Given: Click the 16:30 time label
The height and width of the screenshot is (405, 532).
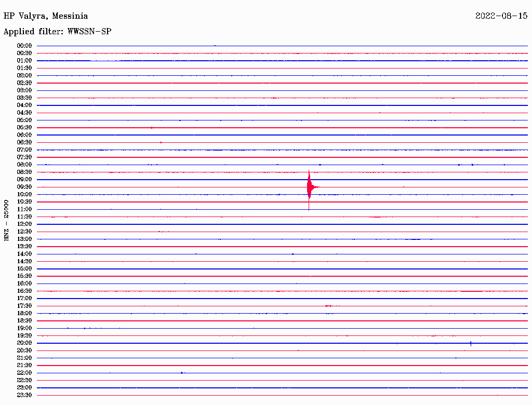Looking at the screenshot, I should tap(24, 291).
